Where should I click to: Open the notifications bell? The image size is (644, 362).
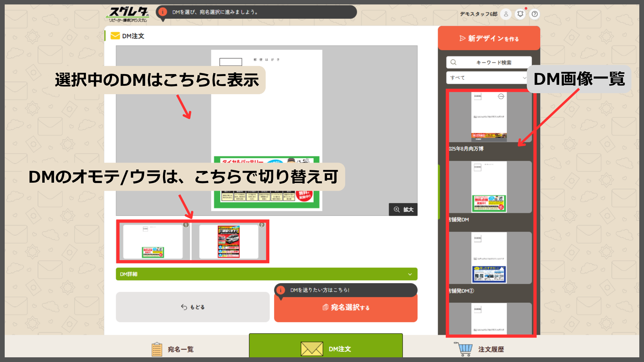click(x=520, y=14)
